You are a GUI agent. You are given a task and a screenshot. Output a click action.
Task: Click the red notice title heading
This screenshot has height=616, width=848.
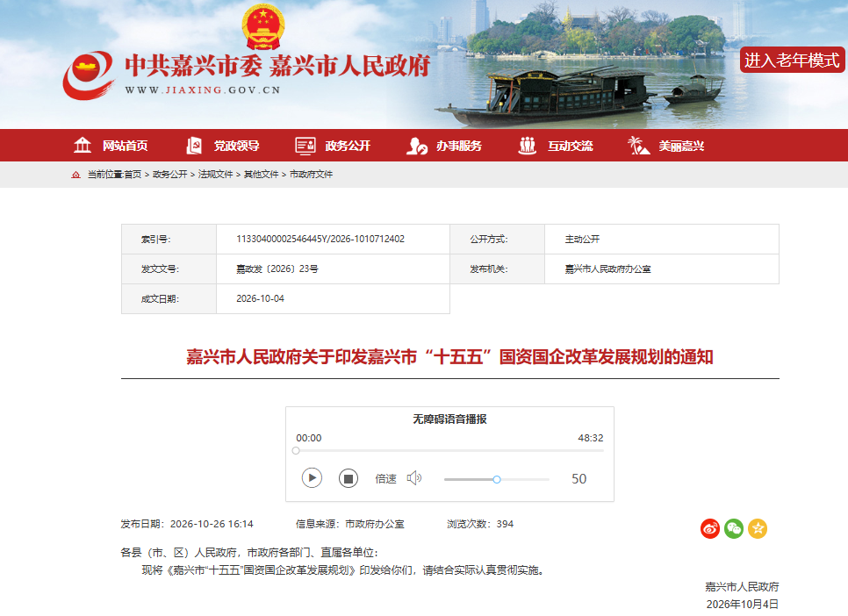[449, 357]
